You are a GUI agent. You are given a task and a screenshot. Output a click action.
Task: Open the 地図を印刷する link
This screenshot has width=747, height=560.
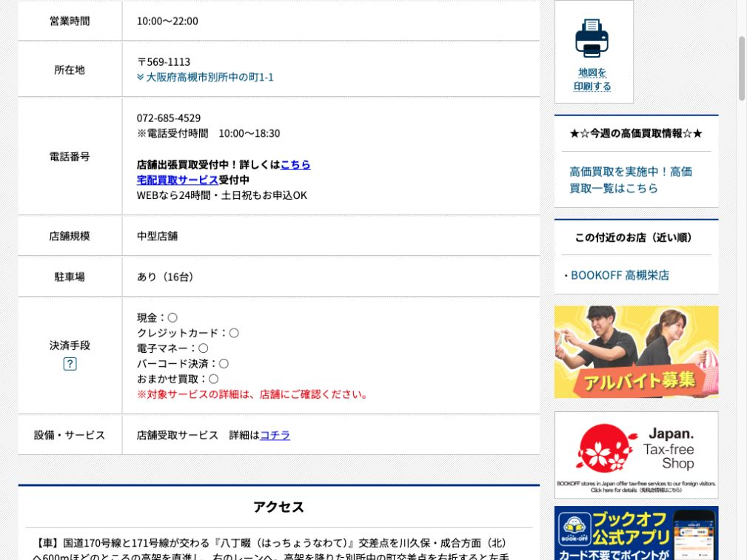[592, 79]
